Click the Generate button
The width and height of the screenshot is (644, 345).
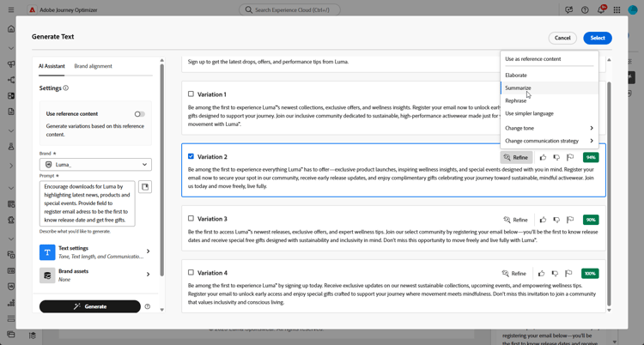click(x=90, y=306)
